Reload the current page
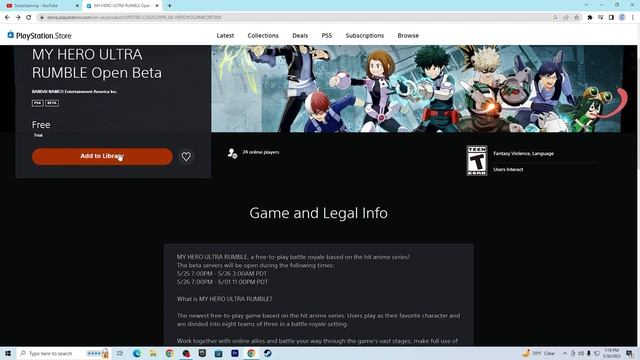640x360 pixels. (x=28, y=17)
